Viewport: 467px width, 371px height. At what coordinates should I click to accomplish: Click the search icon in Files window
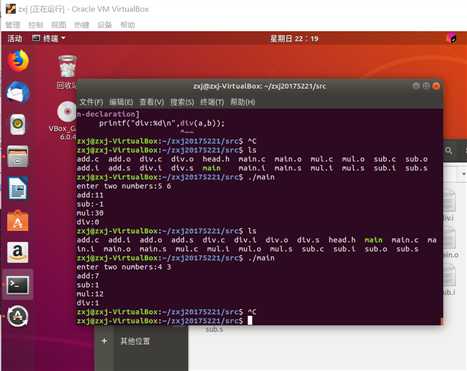coord(449,151)
